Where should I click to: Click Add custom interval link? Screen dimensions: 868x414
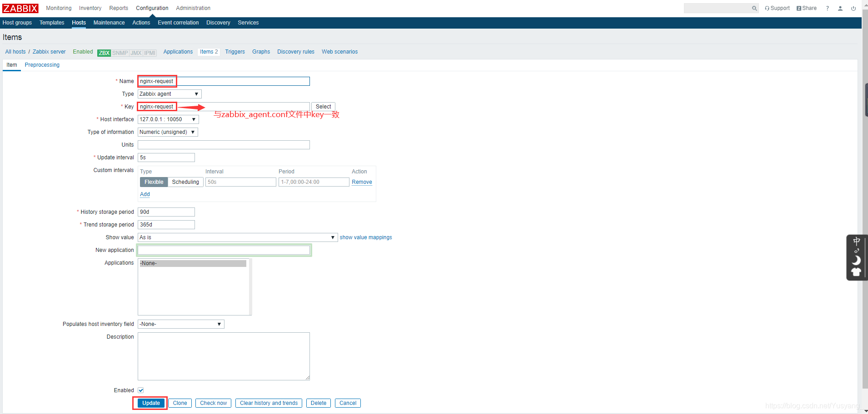[x=145, y=194]
